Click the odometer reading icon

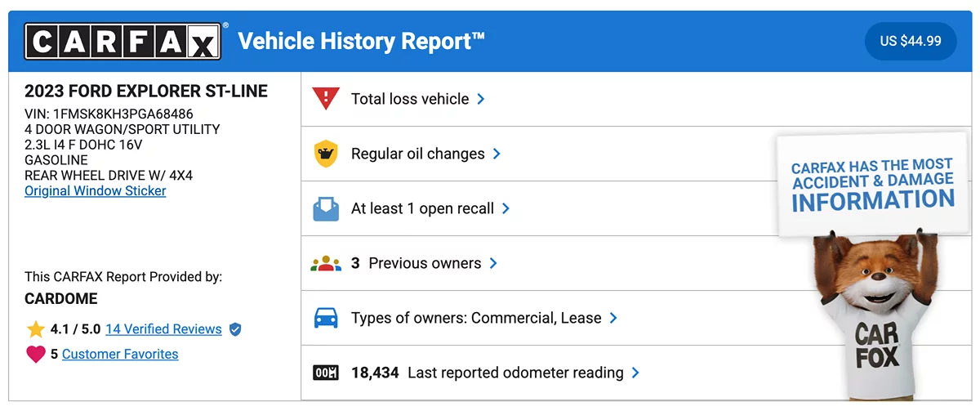coord(326,373)
